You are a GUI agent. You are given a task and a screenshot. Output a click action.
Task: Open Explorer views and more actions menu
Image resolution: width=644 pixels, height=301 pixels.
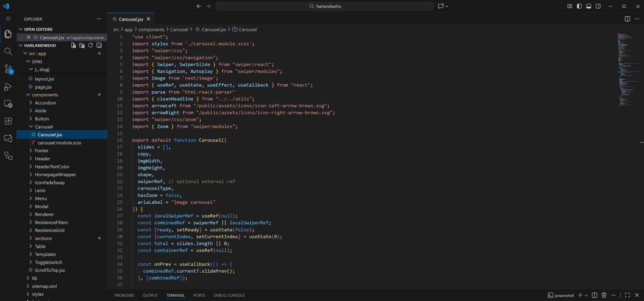point(99,19)
